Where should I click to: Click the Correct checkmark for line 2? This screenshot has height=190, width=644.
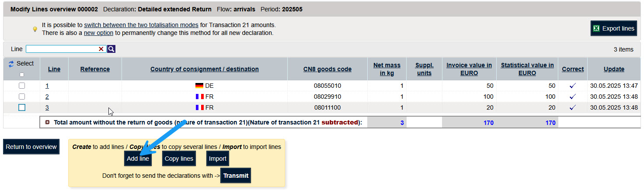coord(573,97)
